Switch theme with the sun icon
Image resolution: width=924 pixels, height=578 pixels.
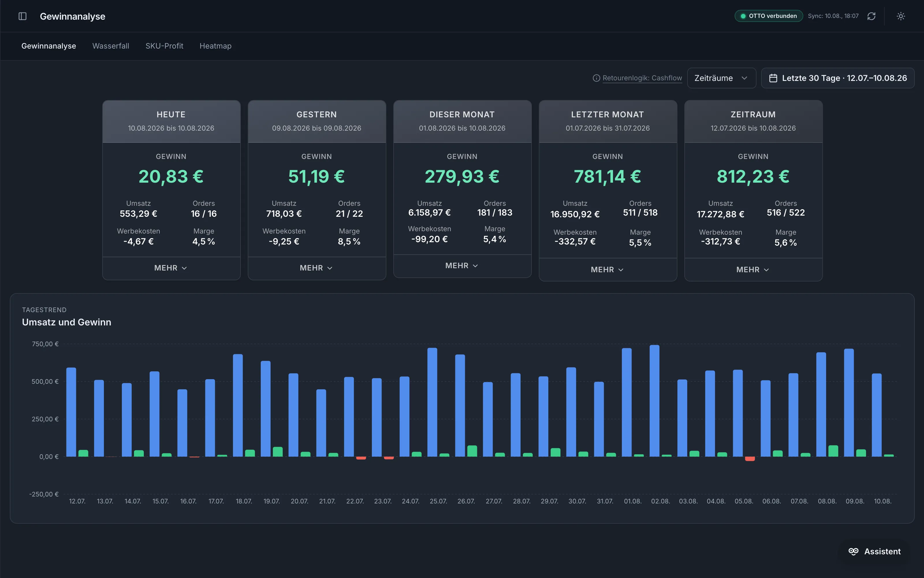tap(901, 16)
